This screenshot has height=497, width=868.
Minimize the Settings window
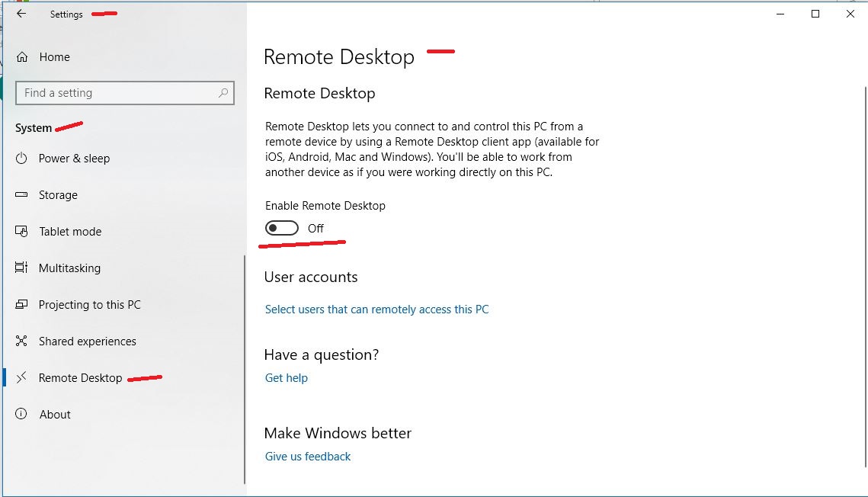pyautogui.click(x=780, y=14)
